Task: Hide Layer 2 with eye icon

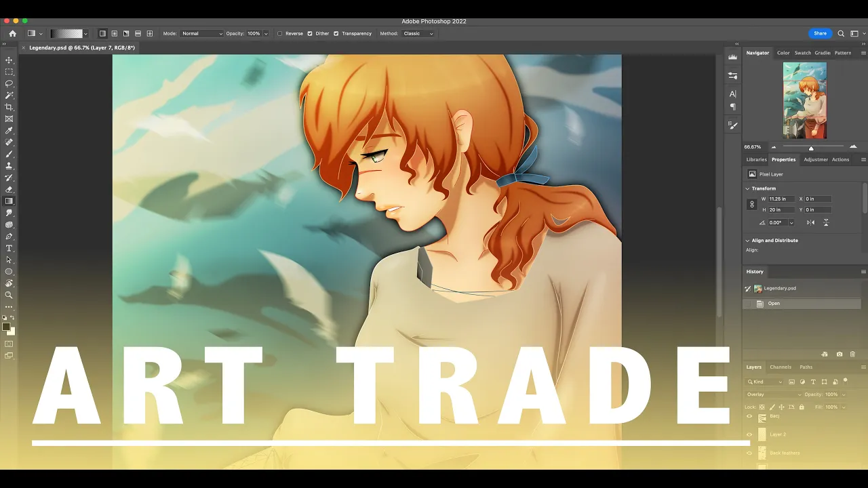Action: pyautogui.click(x=749, y=434)
